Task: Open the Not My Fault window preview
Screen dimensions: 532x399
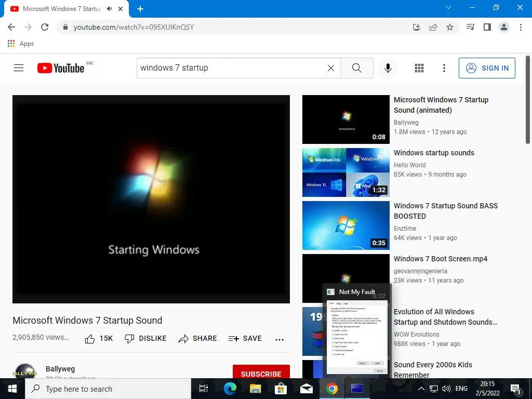Action: click(x=357, y=330)
